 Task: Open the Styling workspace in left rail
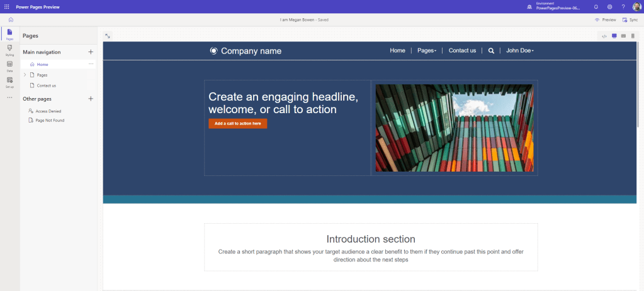click(x=9, y=50)
